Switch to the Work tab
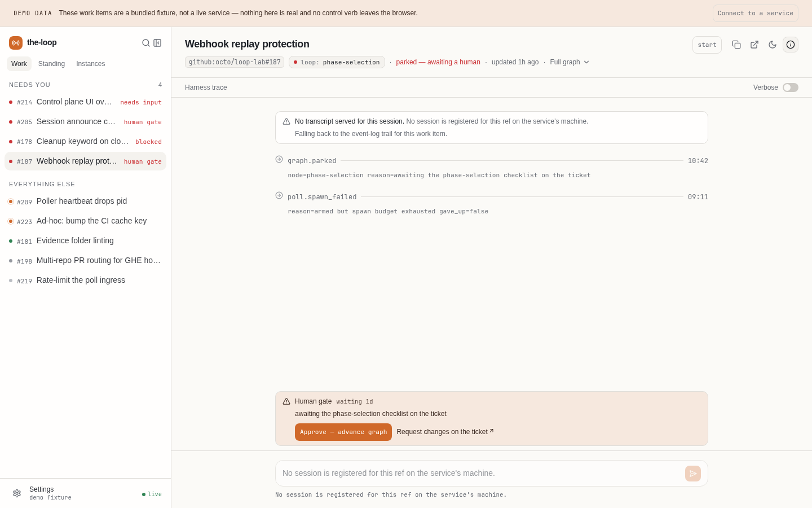The image size is (812, 508). click(x=19, y=64)
